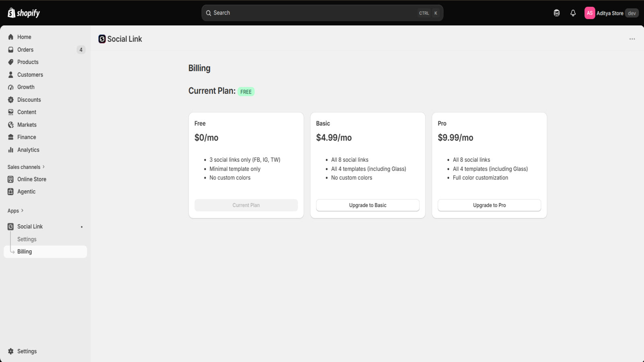Viewport: 644px width, 362px height.
Task: Open the Sidekick assistant icon
Action: 557,13
